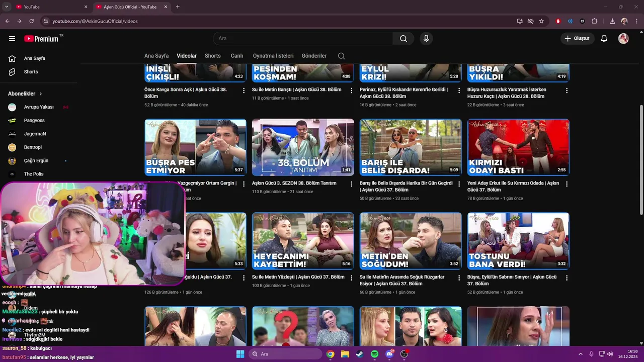The width and height of the screenshot is (644, 362).
Task: Open options menu for Su ile Metin Barıştı video
Action: point(351,90)
